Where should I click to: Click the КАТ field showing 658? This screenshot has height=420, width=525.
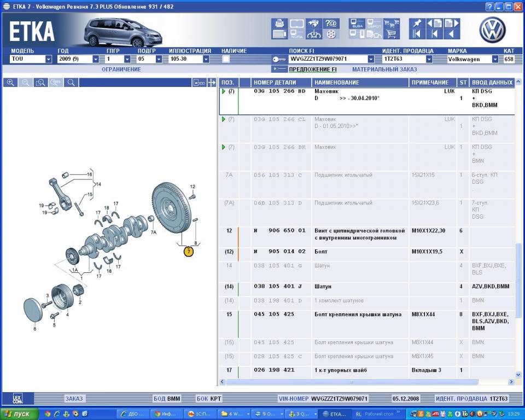point(509,59)
